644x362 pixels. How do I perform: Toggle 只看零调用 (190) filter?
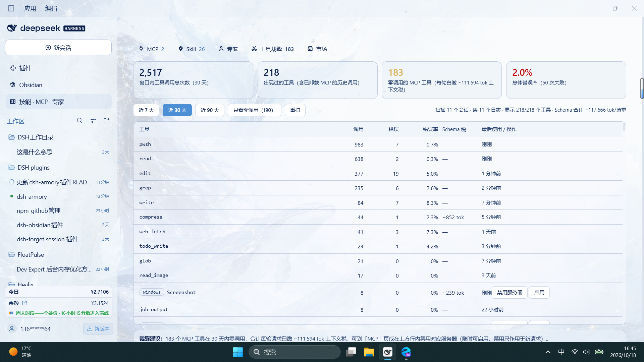point(254,110)
